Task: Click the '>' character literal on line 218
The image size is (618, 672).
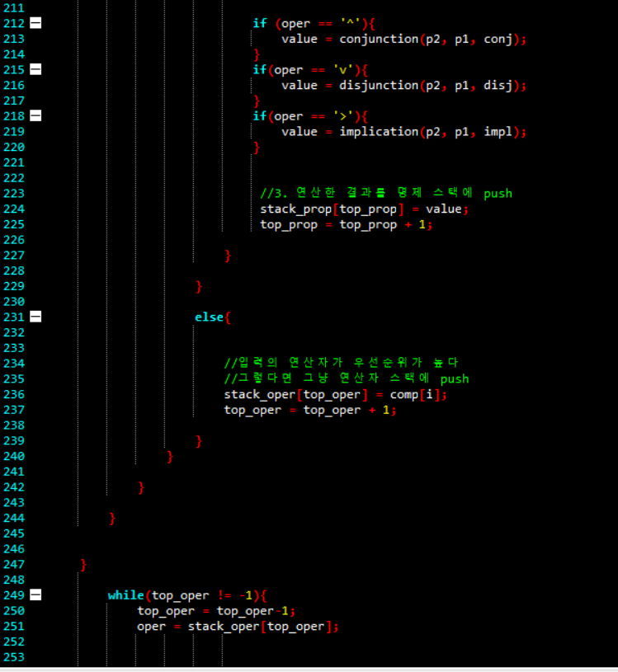Action: click(x=343, y=115)
